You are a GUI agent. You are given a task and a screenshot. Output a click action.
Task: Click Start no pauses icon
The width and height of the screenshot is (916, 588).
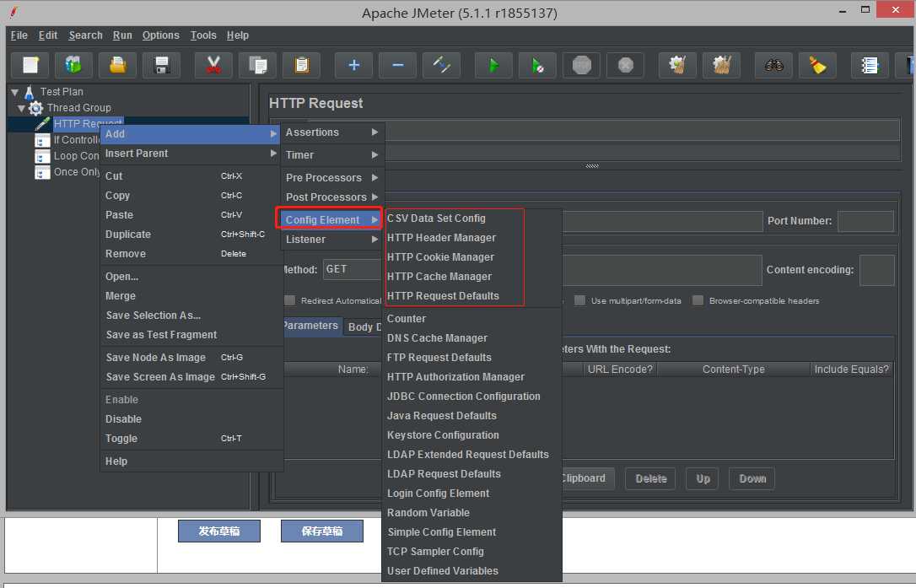coord(537,65)
